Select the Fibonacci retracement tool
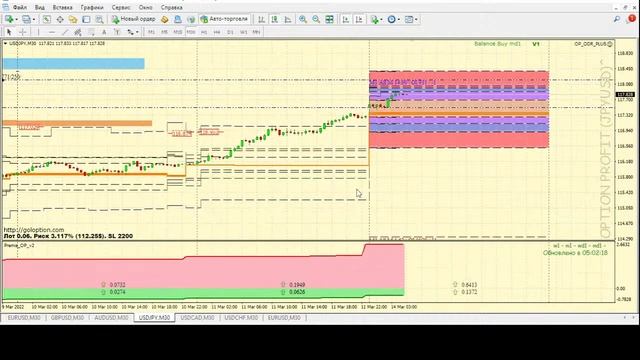 [91, 32]
